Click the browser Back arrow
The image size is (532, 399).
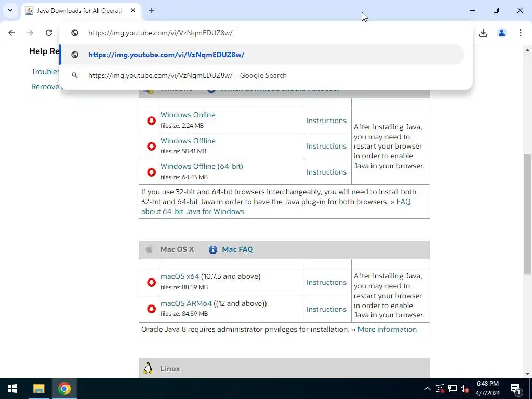click(11, 33)
